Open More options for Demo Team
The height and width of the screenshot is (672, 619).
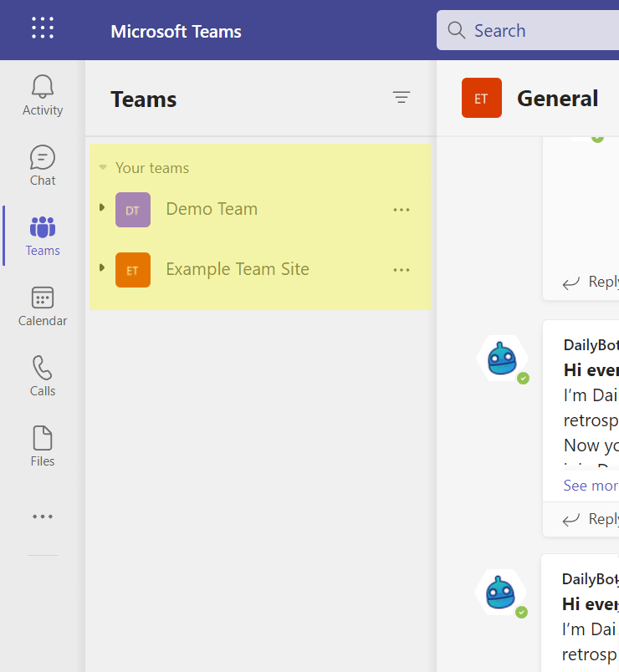click(402, 210)
